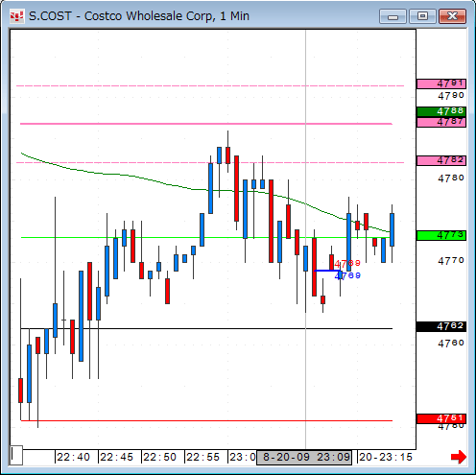
Task: Click the window title S.COST Costco Wholesale Corp
Action: [x=139, y=16]
